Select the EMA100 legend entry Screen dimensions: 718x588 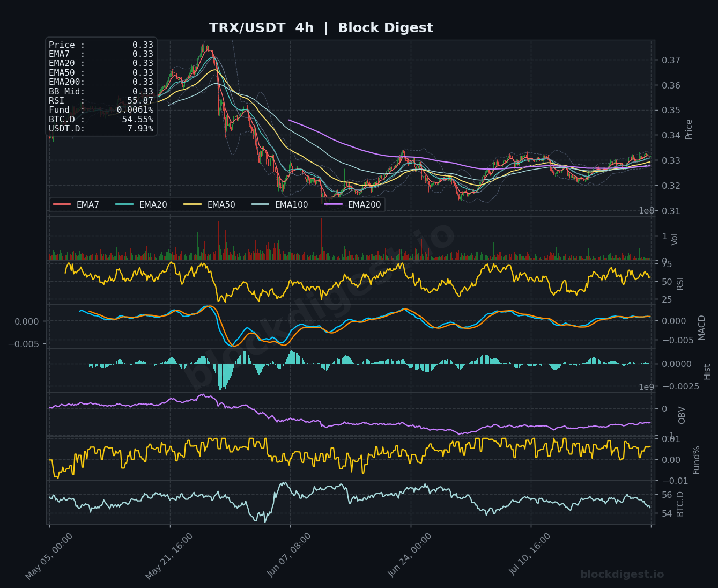pos(280,204)
